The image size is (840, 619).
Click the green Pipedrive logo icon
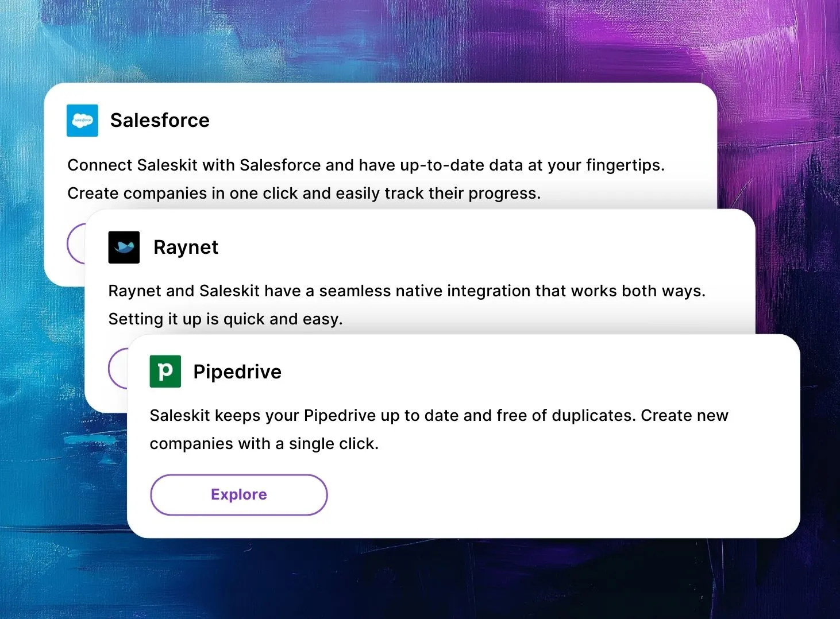(165, 372)
